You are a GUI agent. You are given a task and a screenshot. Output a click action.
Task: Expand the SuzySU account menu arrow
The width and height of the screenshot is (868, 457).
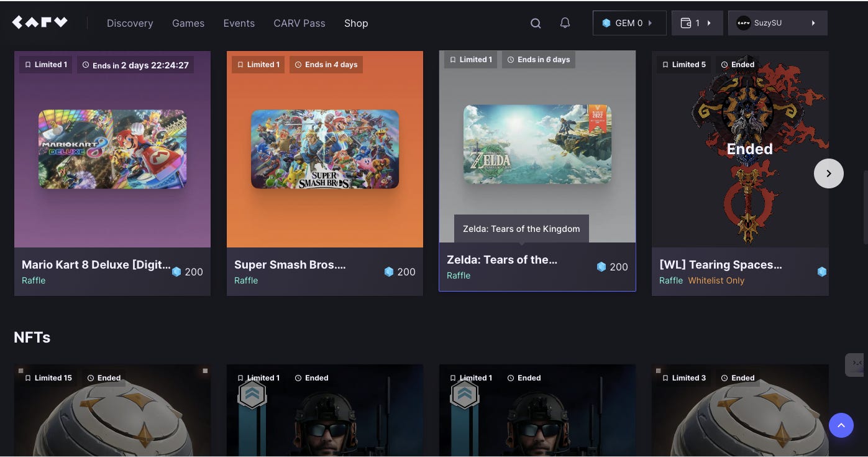point(813,23)
